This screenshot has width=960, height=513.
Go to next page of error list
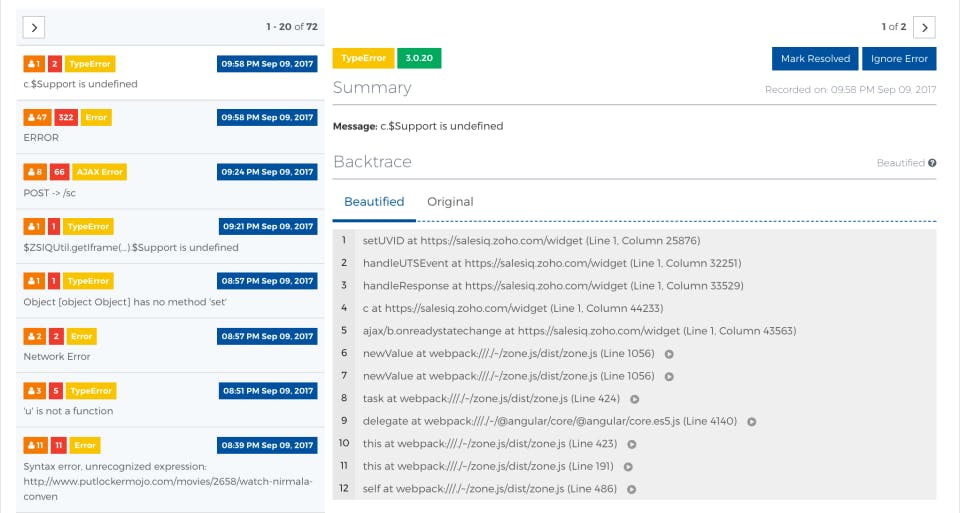tap(33, 27)
